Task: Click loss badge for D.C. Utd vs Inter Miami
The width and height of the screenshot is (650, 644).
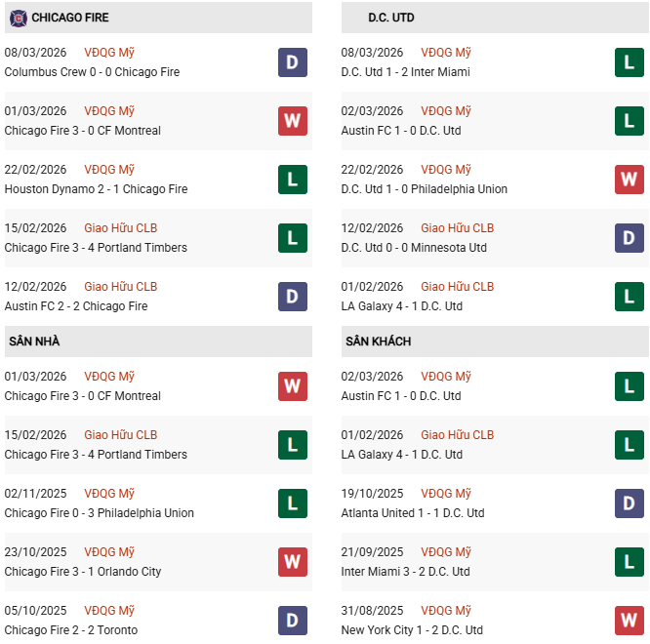Action: click(x=629, y=62)
